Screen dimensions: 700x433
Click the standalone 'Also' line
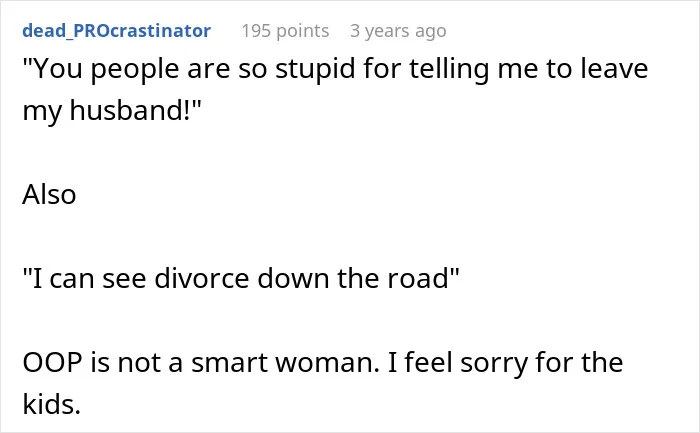point(50,195)
